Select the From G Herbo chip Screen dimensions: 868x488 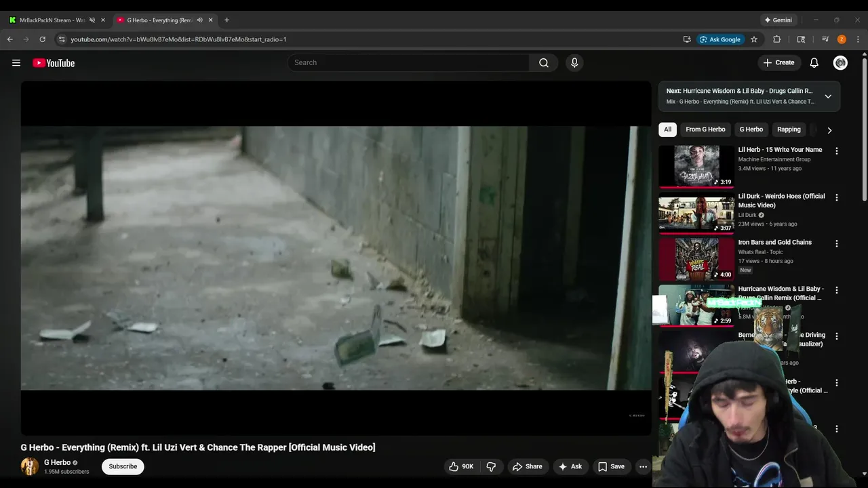click(705, 129)
